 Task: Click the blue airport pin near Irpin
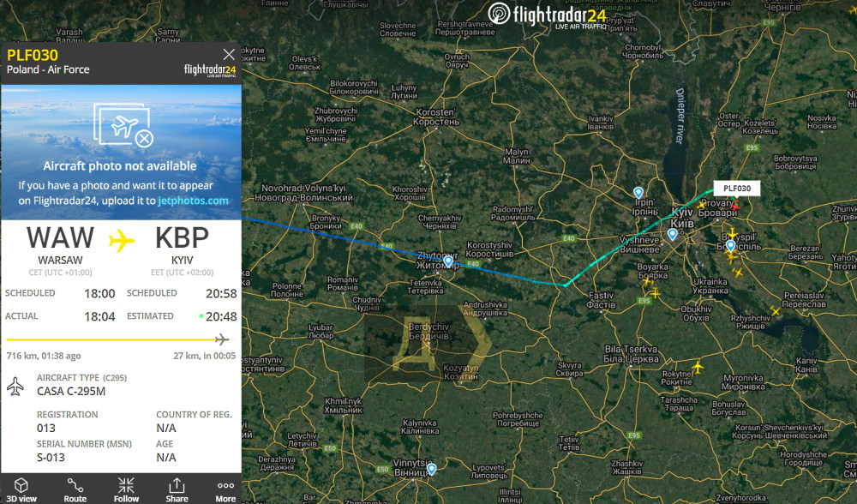638,192
